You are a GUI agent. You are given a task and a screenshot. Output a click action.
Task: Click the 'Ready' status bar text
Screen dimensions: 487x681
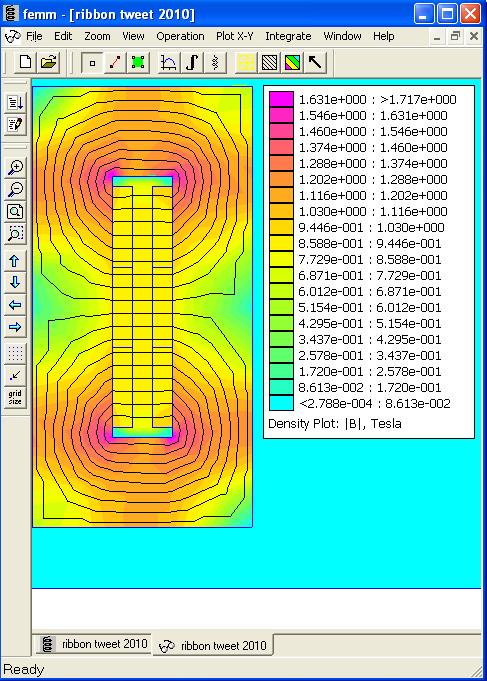point(23,669)
